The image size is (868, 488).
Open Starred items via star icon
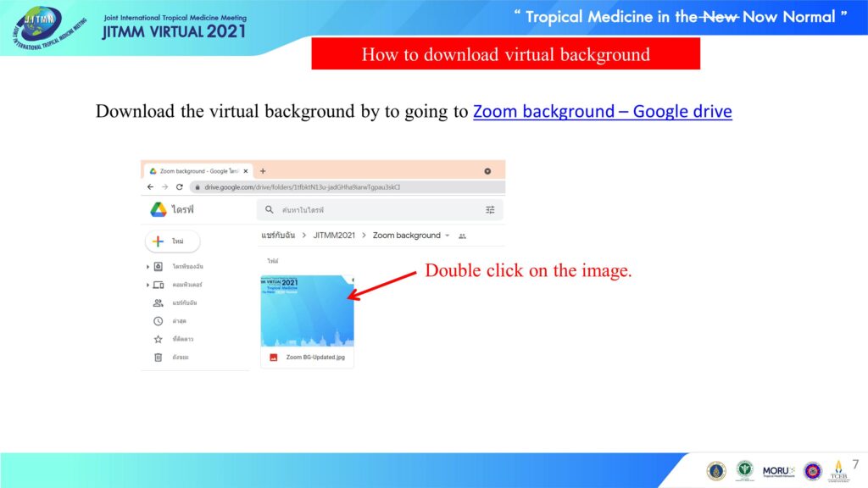pyautogui.click(x=158, y=339)
